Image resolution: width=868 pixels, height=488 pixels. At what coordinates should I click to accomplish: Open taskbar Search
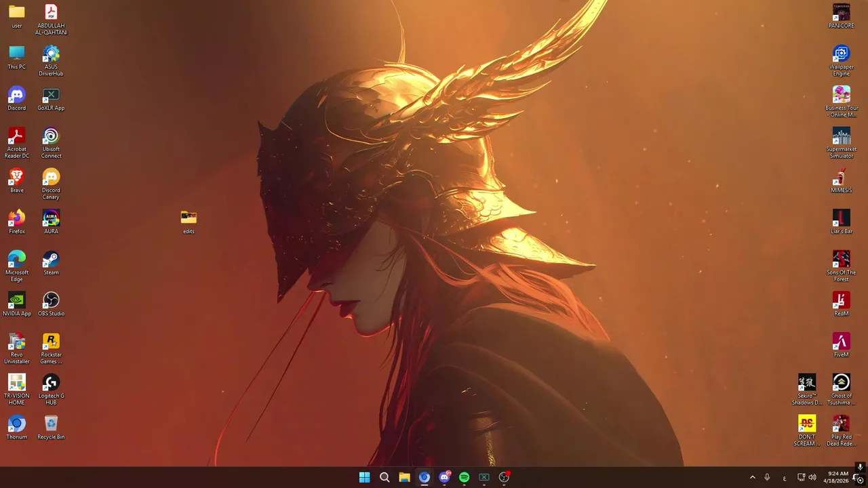[x=384, y=477]
